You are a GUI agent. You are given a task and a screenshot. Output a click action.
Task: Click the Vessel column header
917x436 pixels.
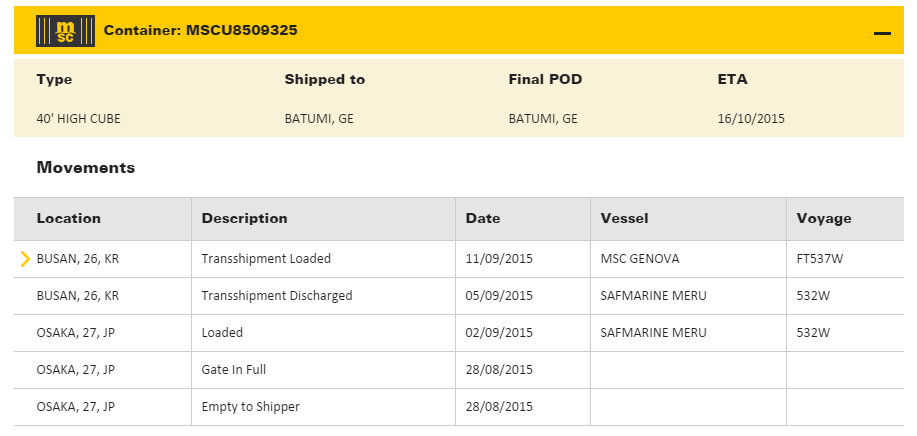tap(624, 218)
